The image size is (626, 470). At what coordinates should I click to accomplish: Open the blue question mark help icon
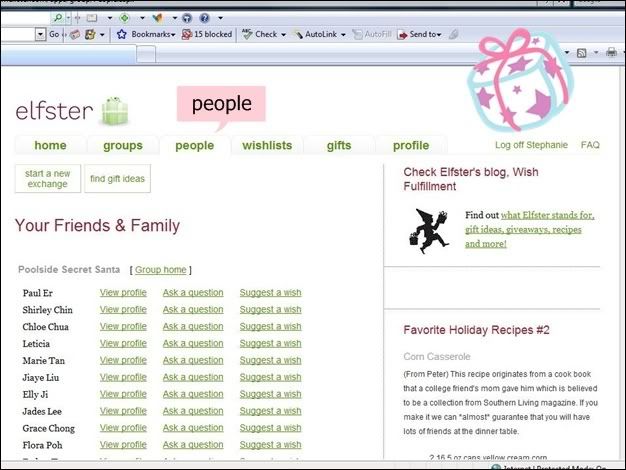click(x=204, y=18)
